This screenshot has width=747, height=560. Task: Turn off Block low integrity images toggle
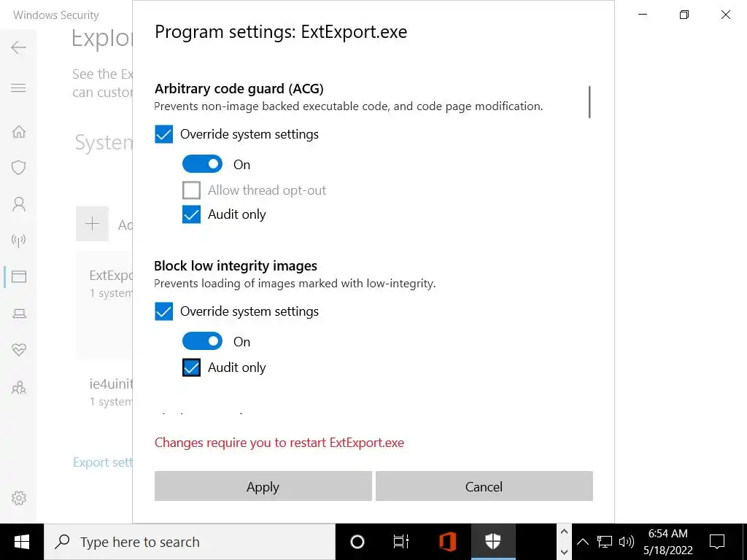click(202, 341)
